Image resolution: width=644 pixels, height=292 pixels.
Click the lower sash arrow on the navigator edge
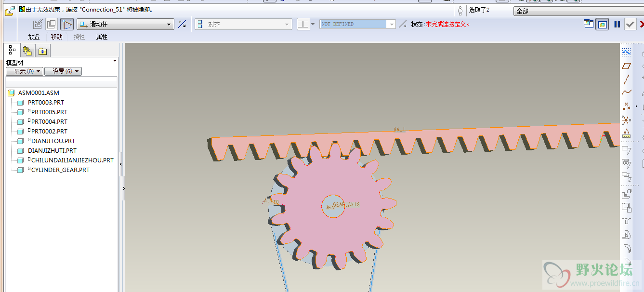point(124,188)
